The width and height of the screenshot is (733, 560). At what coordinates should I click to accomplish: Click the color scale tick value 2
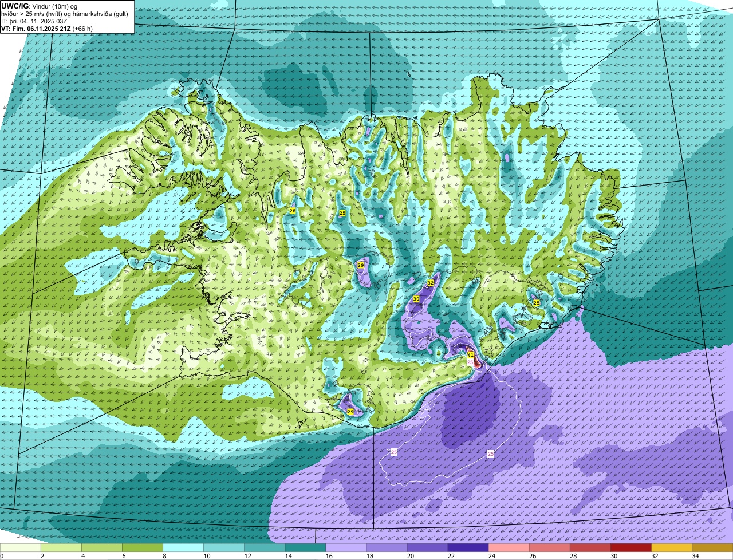42,556
